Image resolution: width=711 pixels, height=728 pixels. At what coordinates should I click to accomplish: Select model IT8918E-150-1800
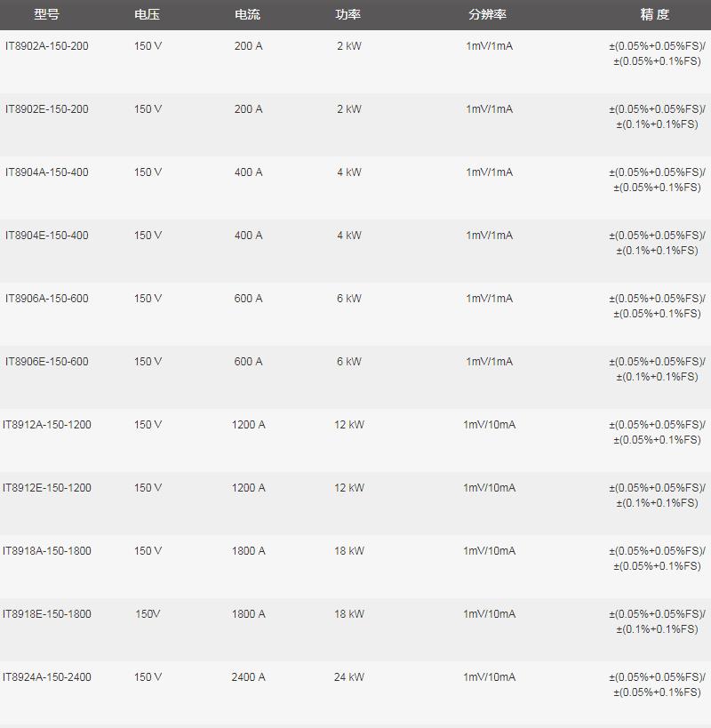[x=47, y=614]
